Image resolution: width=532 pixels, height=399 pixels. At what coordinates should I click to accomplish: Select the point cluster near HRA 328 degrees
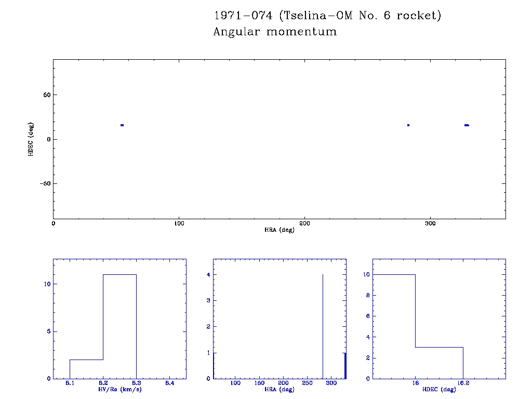tap(467, 125)
